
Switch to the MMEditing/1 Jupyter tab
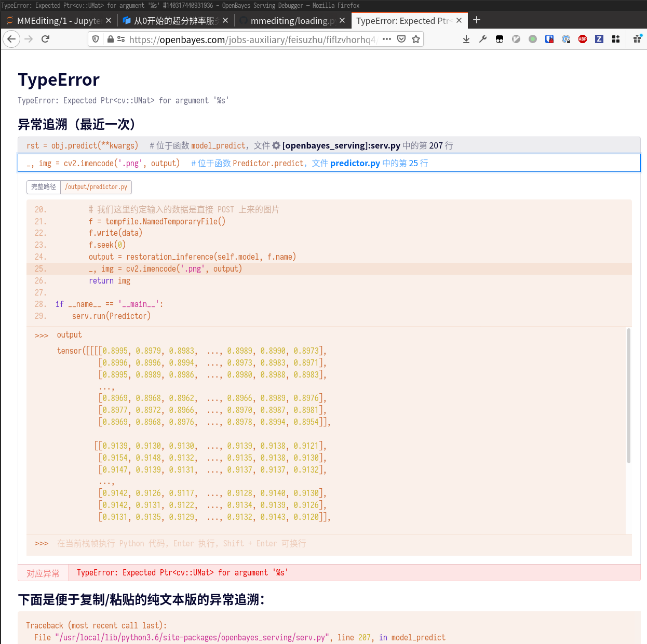[x=58, y=21]
